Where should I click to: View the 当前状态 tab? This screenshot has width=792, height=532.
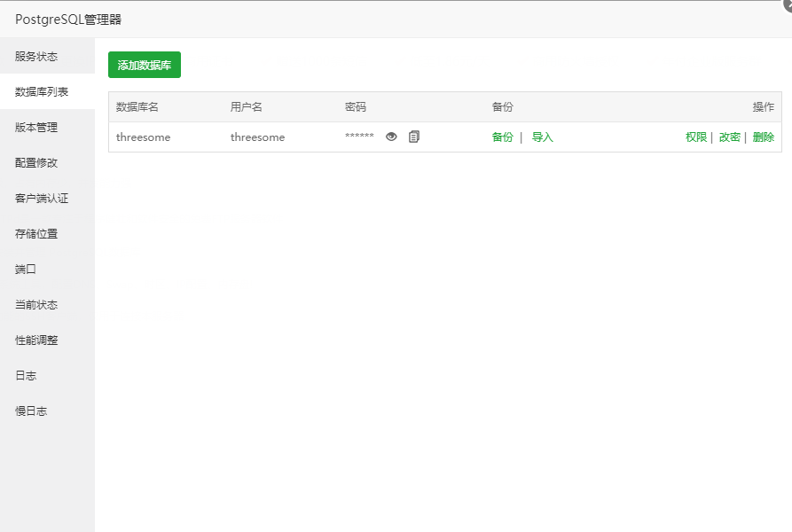(48, 304)
